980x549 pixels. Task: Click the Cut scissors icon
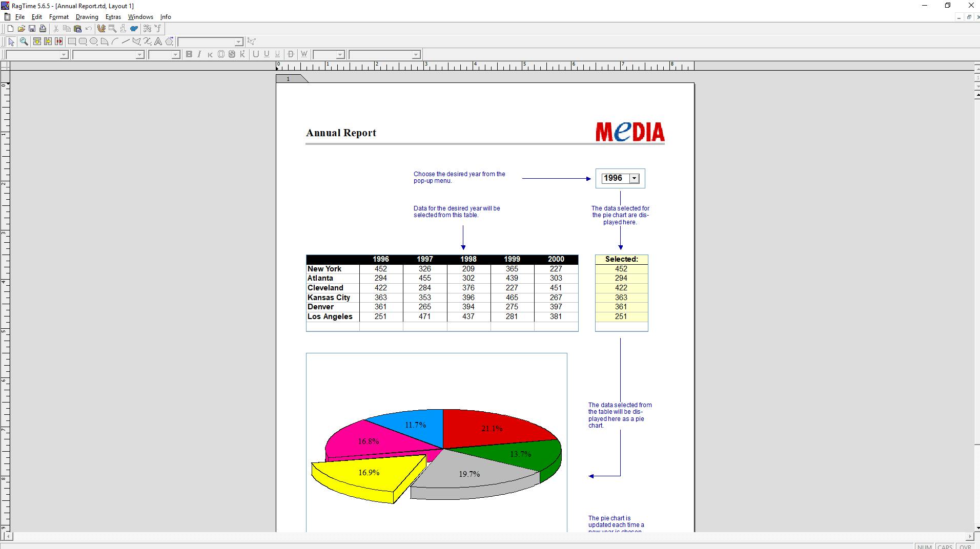(56, 29)
